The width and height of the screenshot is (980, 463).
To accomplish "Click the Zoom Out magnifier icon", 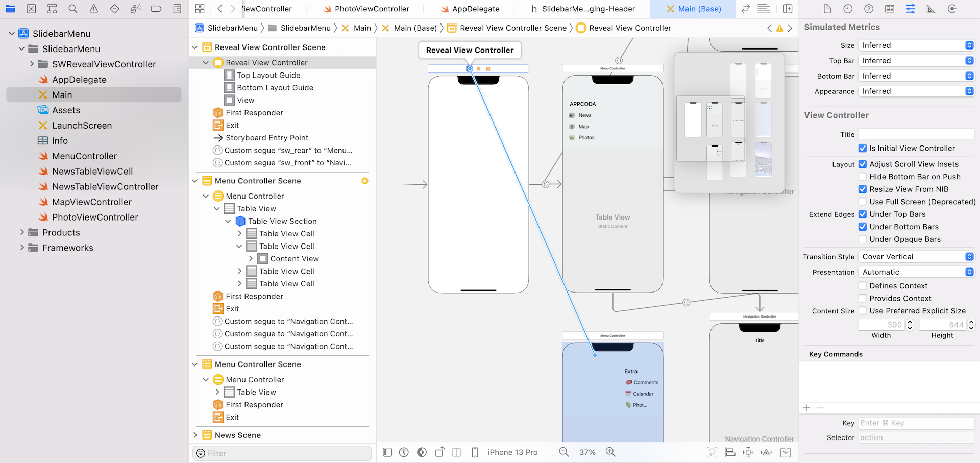I will (x=563, y=452).
